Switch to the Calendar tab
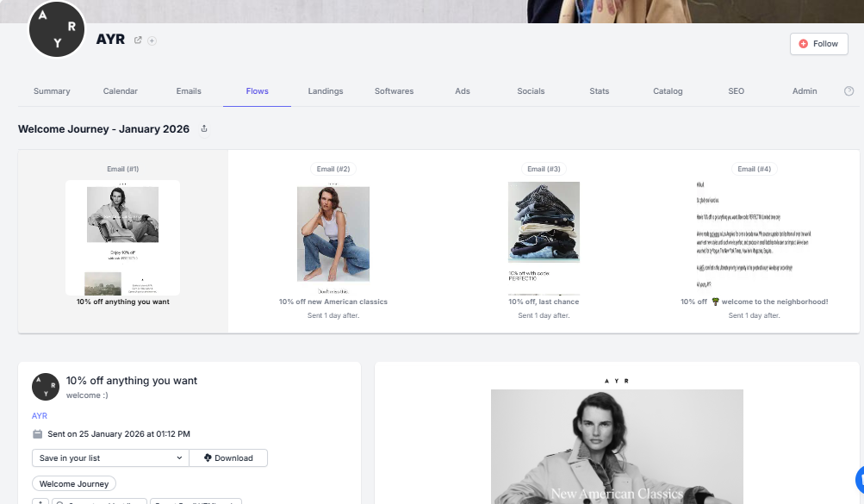864x504 pixels. pyautogui.click(x=120, y=91)
